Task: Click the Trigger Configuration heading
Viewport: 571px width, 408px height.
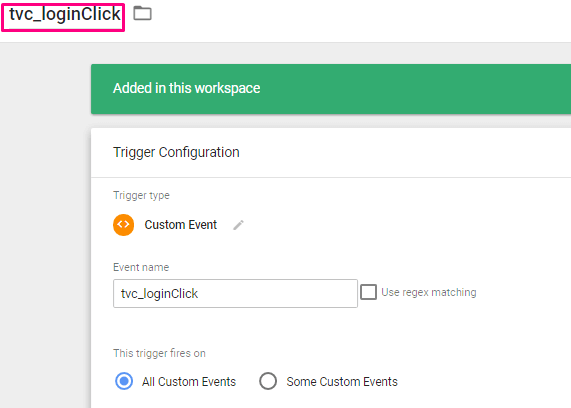Action: (176, 152)
